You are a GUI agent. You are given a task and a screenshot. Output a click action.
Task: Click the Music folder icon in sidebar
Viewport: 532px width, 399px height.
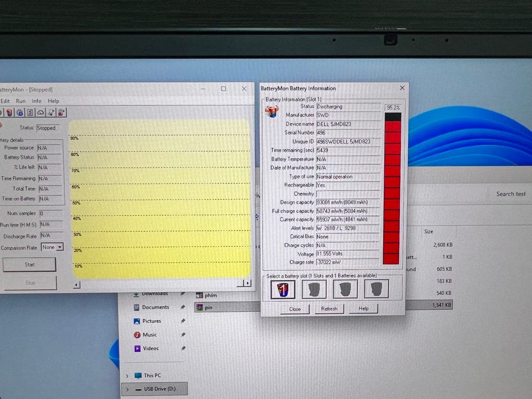137,335
